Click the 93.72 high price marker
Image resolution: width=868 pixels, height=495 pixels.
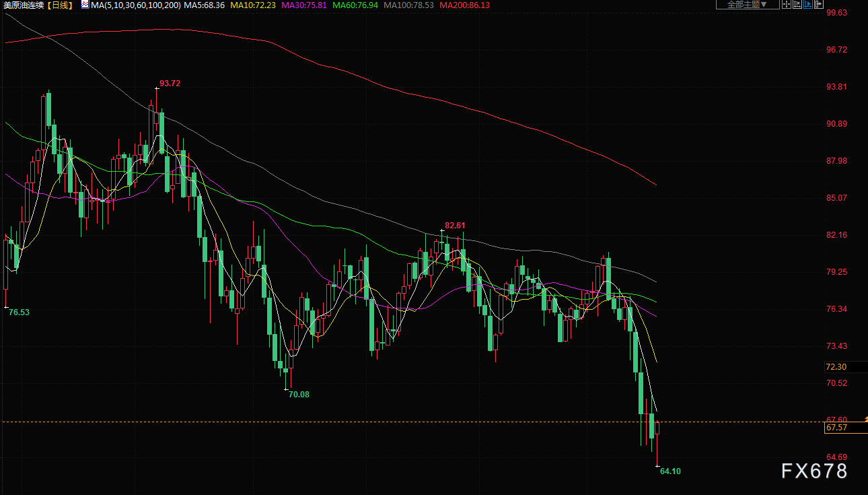click(170, 84)
